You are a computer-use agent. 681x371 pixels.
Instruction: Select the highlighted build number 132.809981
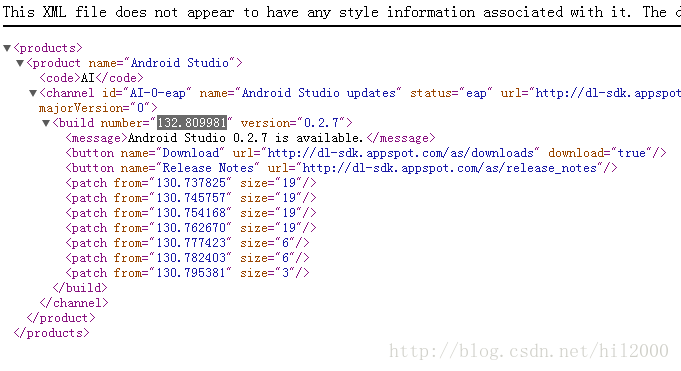pos(192,123)
